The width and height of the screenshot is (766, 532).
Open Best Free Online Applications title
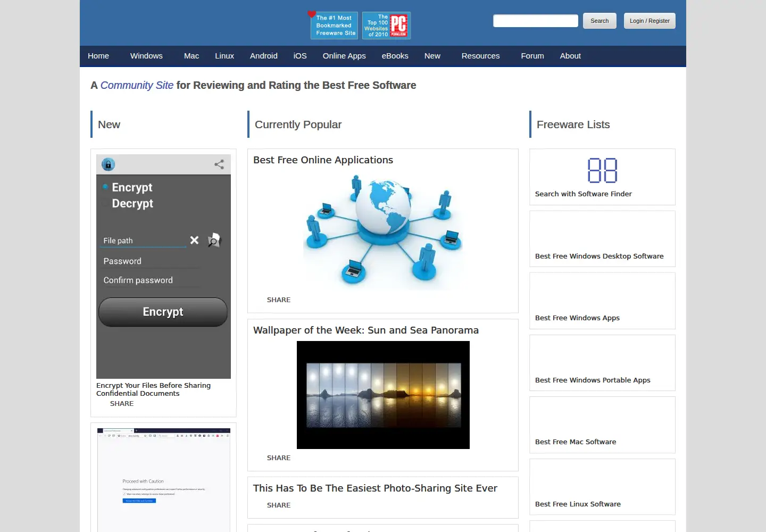[323, 160]
